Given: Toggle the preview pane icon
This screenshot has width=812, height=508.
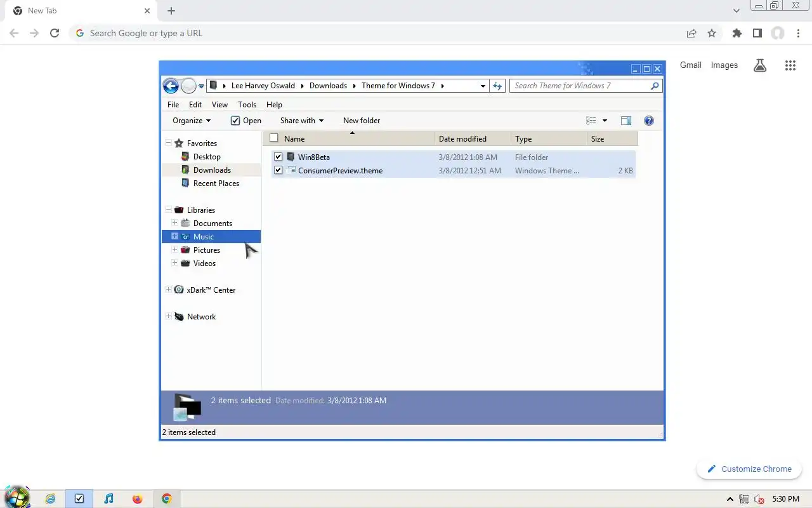Looking at the screenshot, I should (x=626, y=121).
